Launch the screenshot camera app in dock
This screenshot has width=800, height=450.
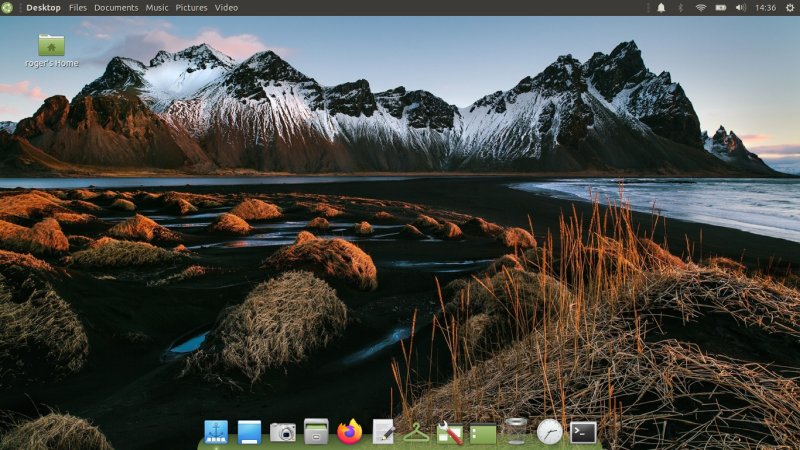[x=283, y=432]
